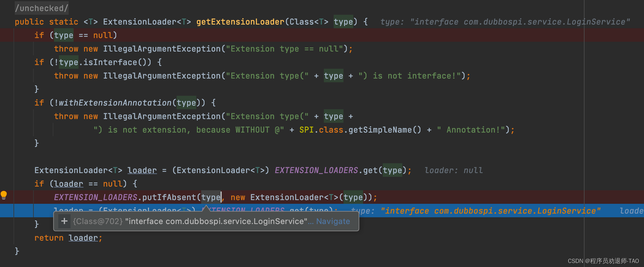Click getExtensionLoader method name
This screenshot has width=644, height=267.
coord(240,22)
